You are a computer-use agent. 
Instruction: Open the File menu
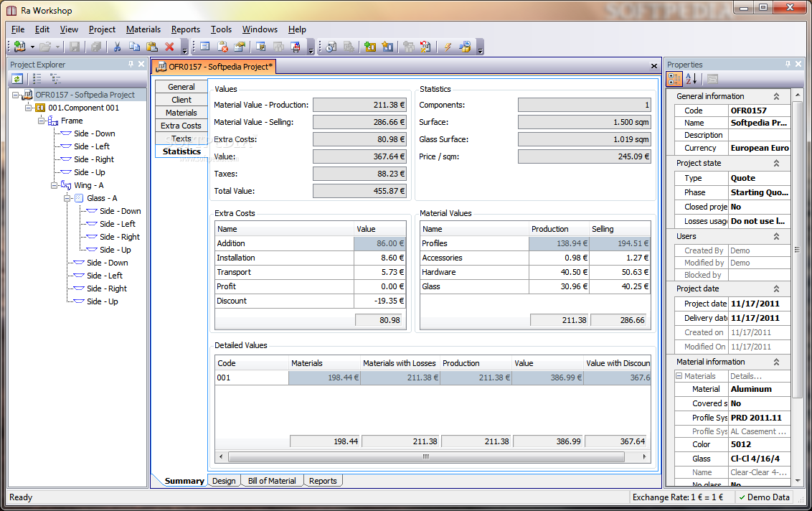tap(18, 29)
